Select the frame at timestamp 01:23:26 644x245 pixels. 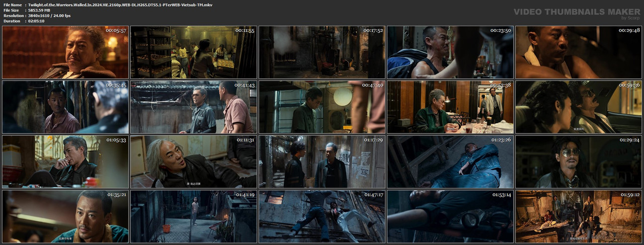(450, 161)
